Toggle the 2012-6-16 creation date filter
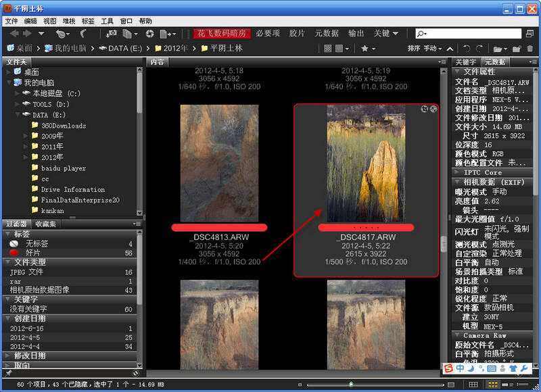Viewport: 541px width, 392px height. click(x=72, y=328)
